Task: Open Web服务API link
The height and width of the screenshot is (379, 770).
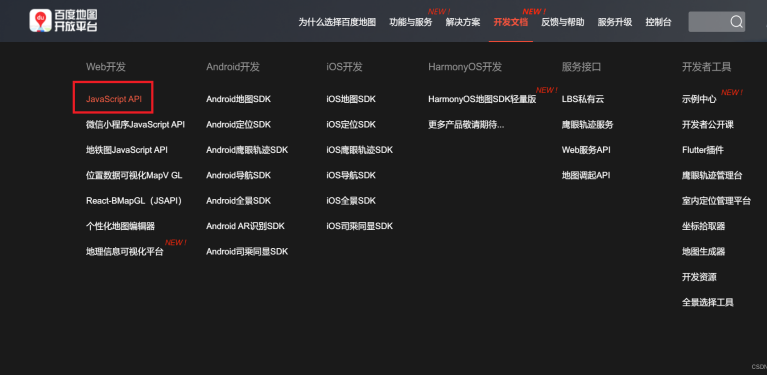Action: point(586,150)
